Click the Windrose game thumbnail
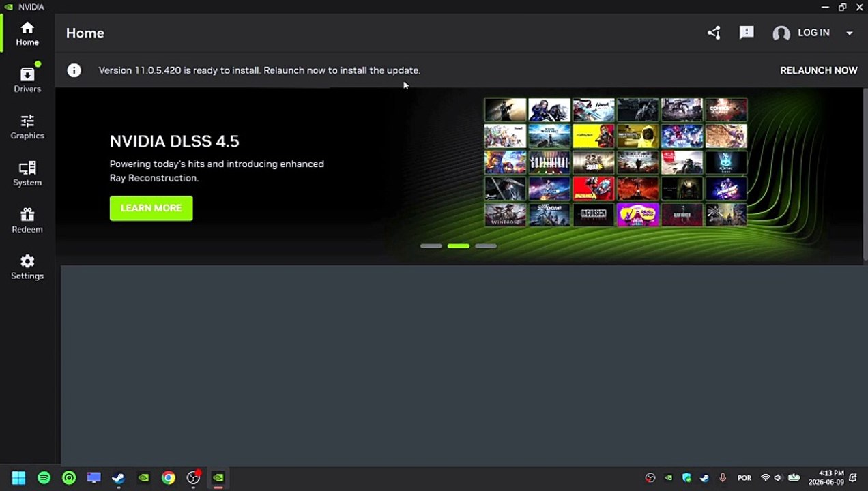 coord(506,215)
